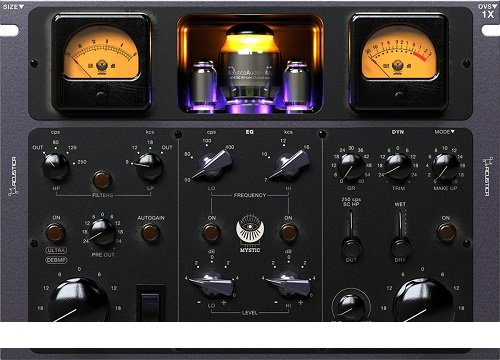The image size is (500, 360).
Task: Click the HP filter knob
Action: click(x=56, y=167)
